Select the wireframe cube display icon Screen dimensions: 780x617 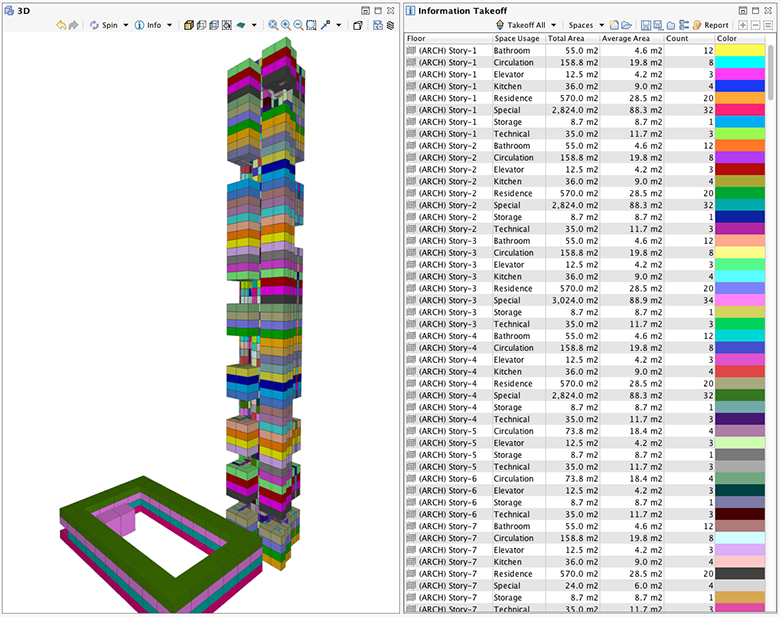[201, 25]
